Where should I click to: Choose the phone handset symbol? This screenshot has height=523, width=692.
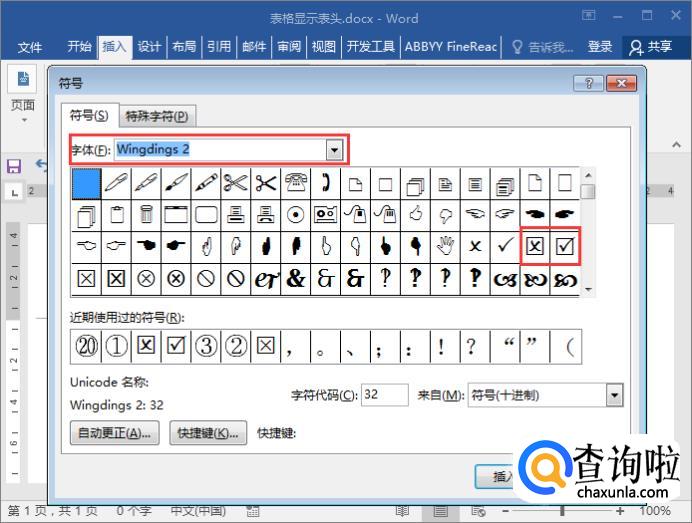[326, 182]
